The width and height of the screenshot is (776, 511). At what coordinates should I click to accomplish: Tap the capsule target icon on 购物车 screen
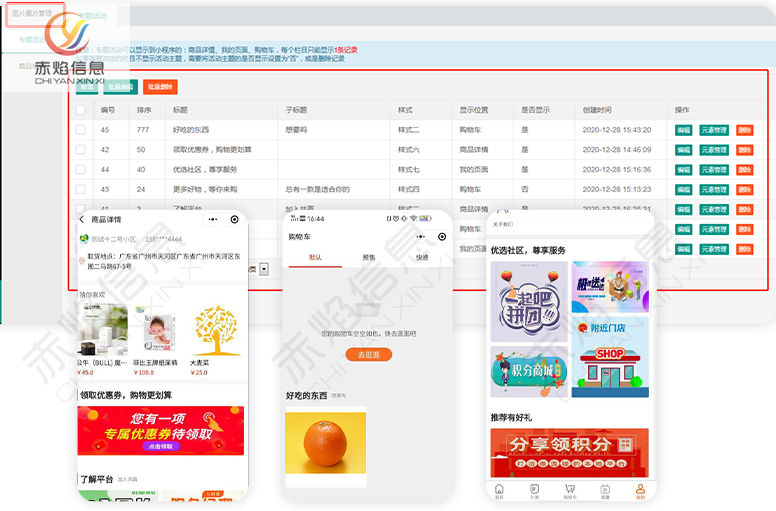click(442, 237)
